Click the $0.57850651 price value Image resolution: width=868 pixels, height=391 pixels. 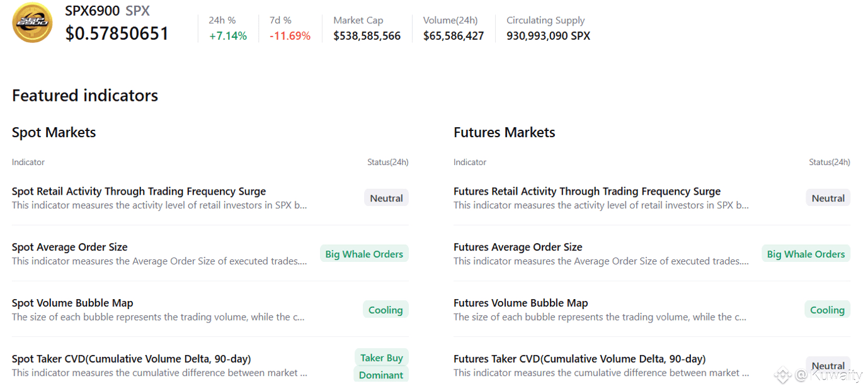117,33
